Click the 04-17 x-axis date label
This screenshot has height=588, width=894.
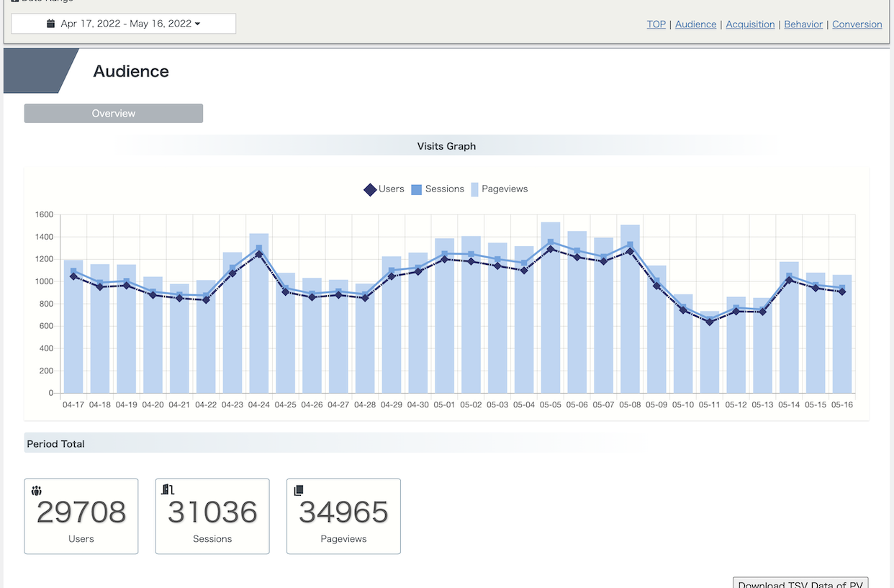(x=73, y=405)
